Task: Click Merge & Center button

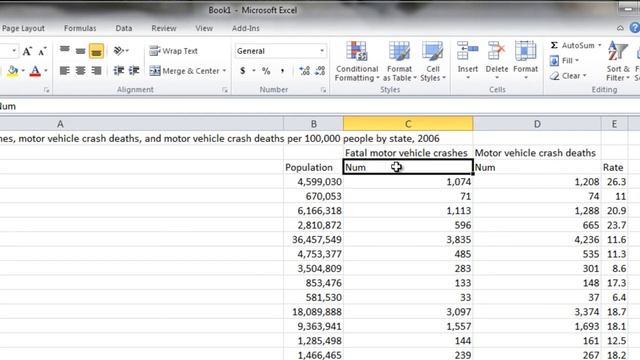Action: [x=184, y=71]
